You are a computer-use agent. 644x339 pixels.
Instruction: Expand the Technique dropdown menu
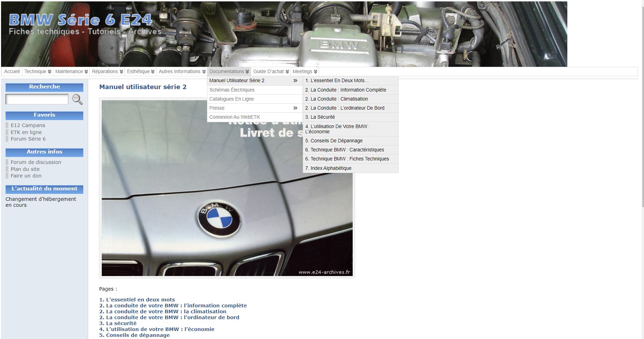[x=38, y=71]
